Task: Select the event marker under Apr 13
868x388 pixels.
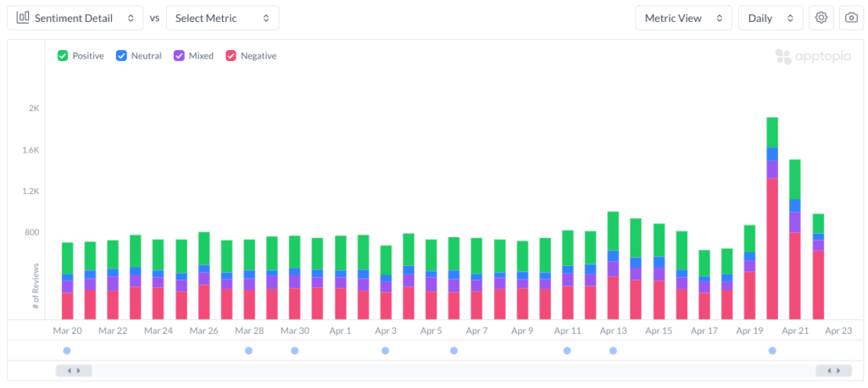Action: click(x=613, y=351)
